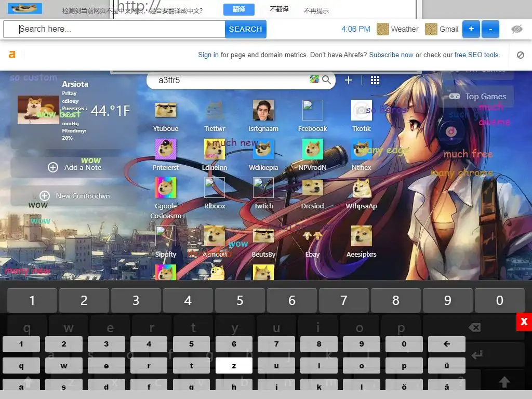Image resolution: width=532 pixels, height=399 pixels.
Task: Open the Rlboox shortcut icon
Action: click(215, 187)
